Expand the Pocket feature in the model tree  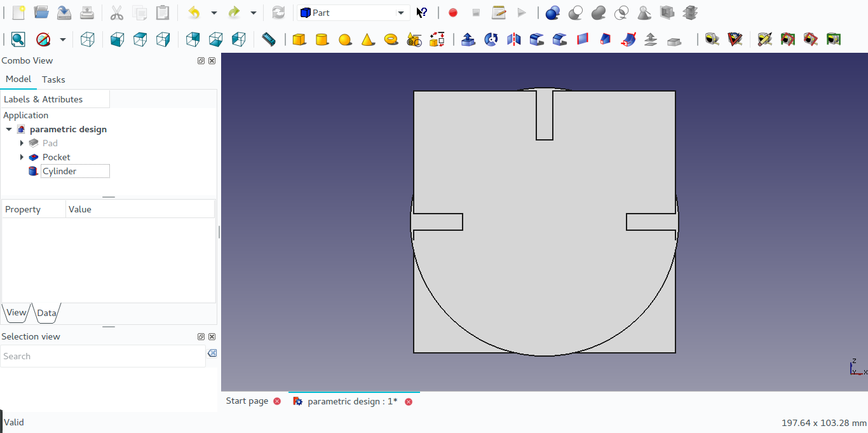(x=22, y=157)
